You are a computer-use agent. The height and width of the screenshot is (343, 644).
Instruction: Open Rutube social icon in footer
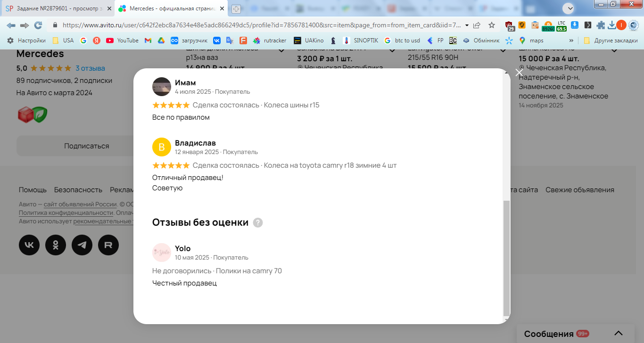[x=108, y=245]
